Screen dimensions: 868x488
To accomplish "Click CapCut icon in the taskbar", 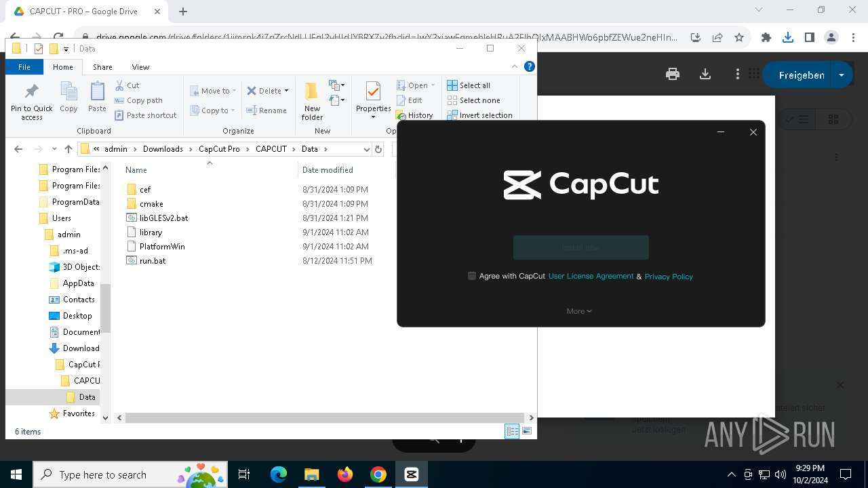I will [x=412, y=474].
